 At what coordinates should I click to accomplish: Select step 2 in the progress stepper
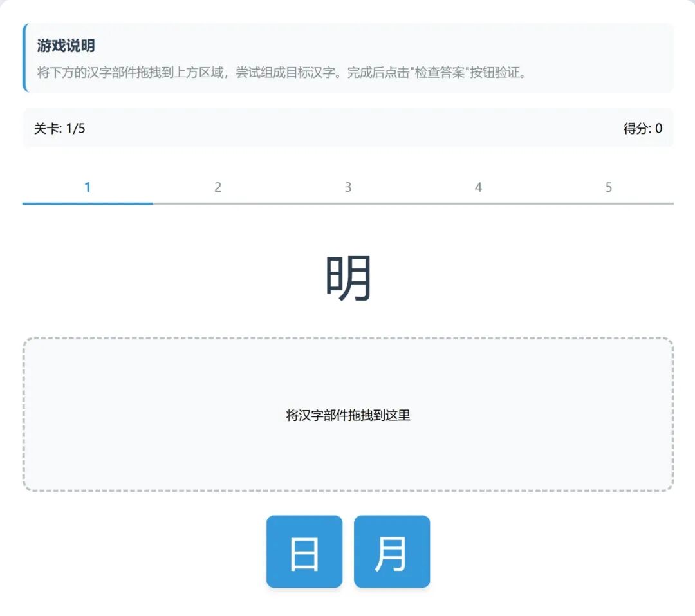(x=218, y=187)
